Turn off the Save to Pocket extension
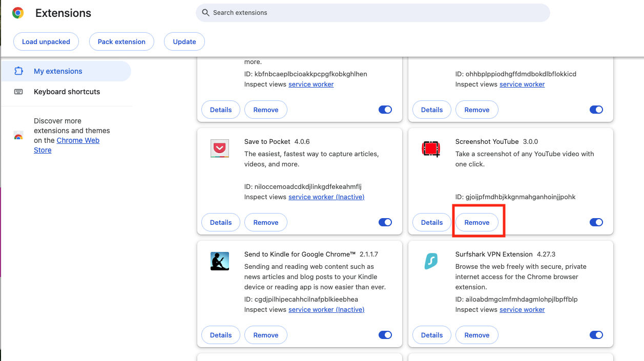Viewport: 644px width, 361px height. tap(385, 222)
